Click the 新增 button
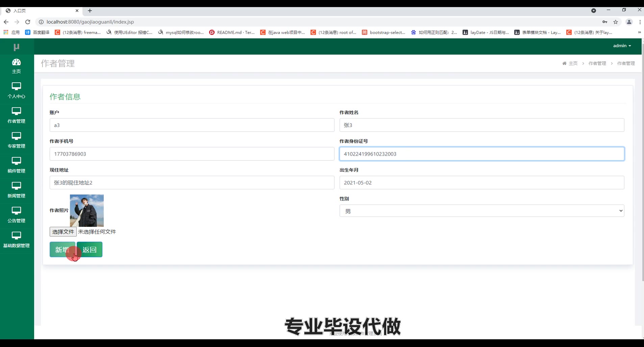This screenshot has width=644, height=347. coord(62,249)
